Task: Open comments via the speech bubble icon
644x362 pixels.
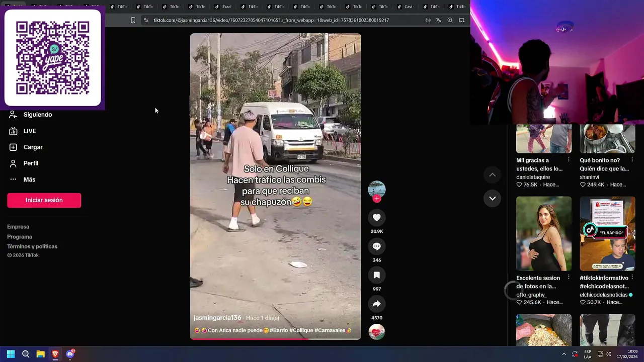Action: (376, 246)
